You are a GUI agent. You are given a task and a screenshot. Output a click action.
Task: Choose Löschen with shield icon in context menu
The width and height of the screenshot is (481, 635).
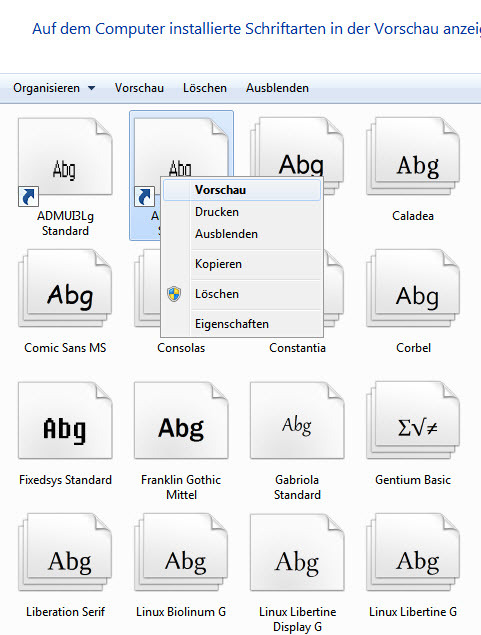[x=242, y=294]
